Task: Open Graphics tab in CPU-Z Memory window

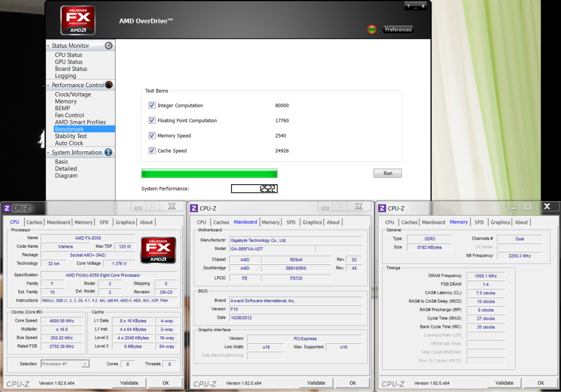Action: (500, 222)
